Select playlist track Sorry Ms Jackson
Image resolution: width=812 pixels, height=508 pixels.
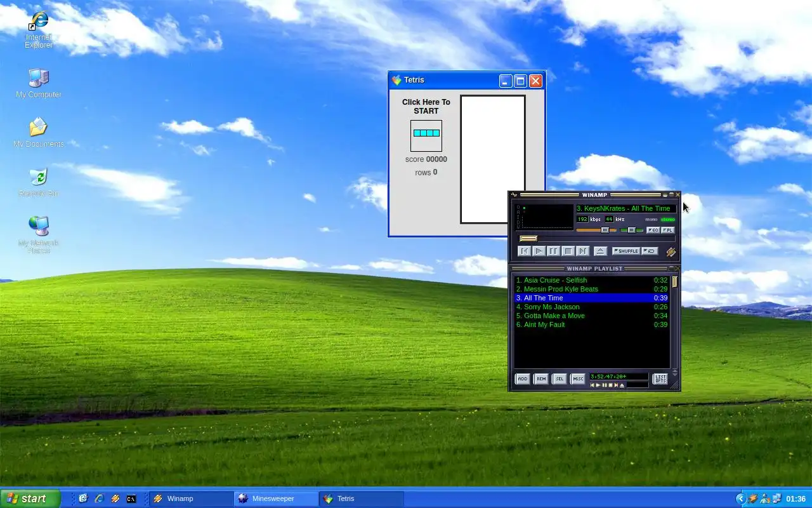592,307
